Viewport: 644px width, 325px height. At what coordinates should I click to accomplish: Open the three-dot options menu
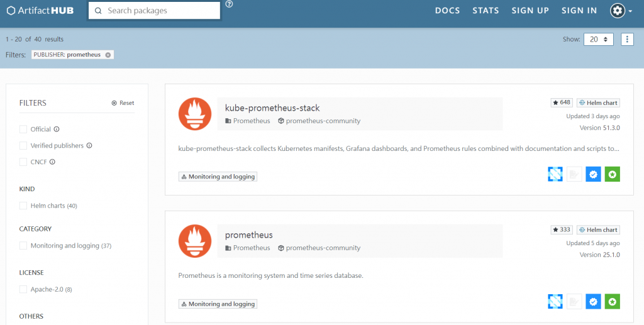[627, 40]
